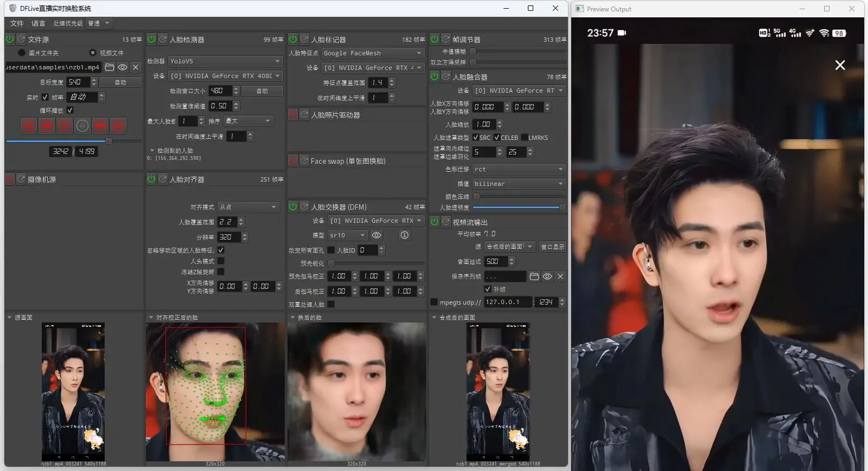Viewport: 868px width, 471px height.
Task: Click the model info icon beside sr10
Action: [404, 235]
